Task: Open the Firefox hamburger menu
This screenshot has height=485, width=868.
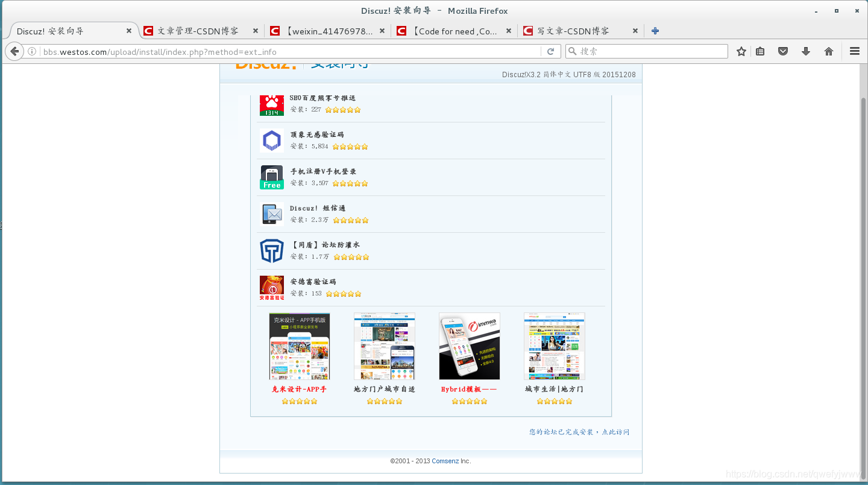Action: pyautogui.click(x=854, y=51)
